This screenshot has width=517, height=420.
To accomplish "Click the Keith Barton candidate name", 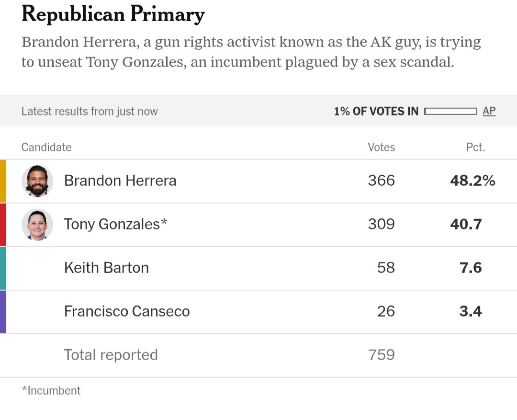I will point(106,268).
